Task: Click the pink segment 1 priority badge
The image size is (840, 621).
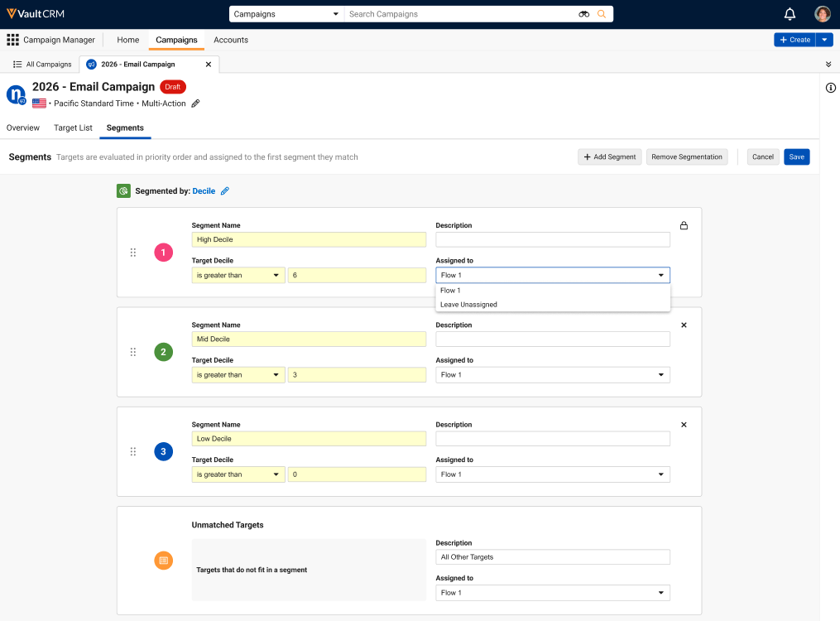Action: pos(163,253)
